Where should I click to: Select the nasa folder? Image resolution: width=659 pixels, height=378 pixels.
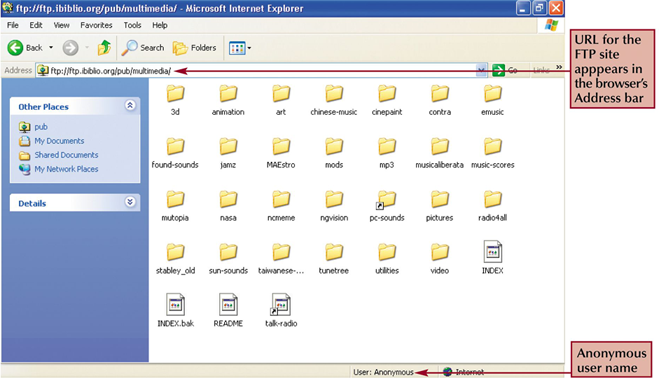(x=228, y=206)
